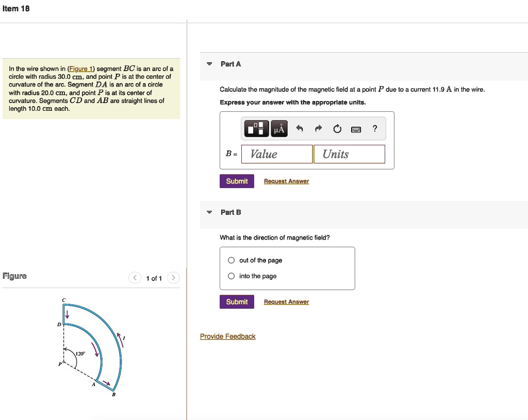The height and width of the screenshot is (420, 528).
Task: Click Provide Feedback at the bottom
Action: click(x=227, y=336)
